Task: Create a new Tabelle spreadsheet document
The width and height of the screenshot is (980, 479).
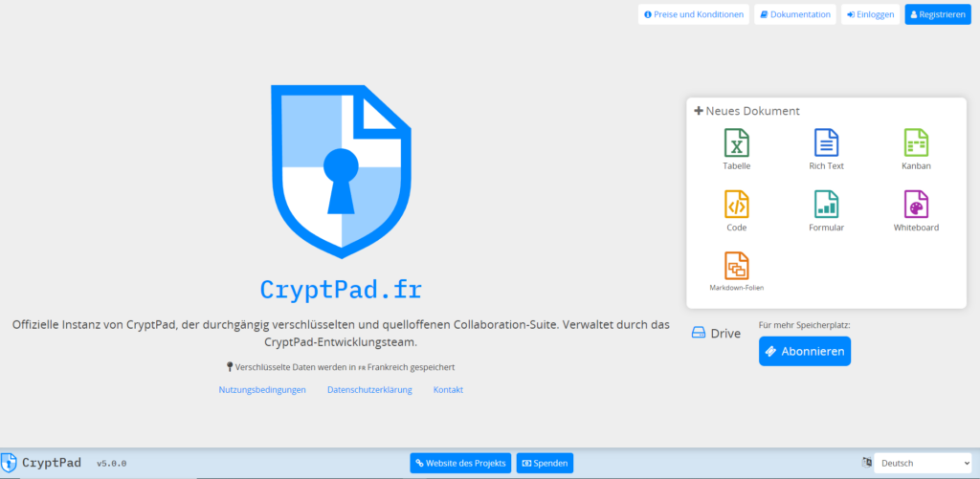Action: coord(736,150)
